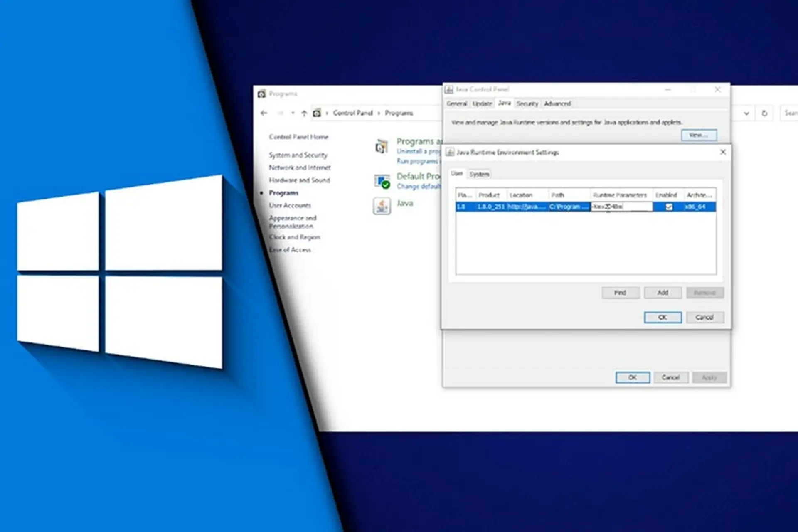
Task: Open Clock and Region category
Action: tap(294, 237)
